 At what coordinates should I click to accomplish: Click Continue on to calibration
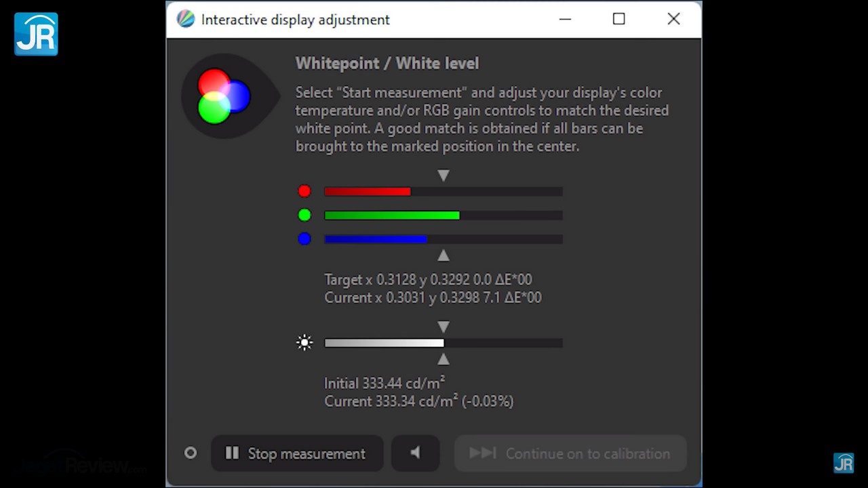pos(570,453)
